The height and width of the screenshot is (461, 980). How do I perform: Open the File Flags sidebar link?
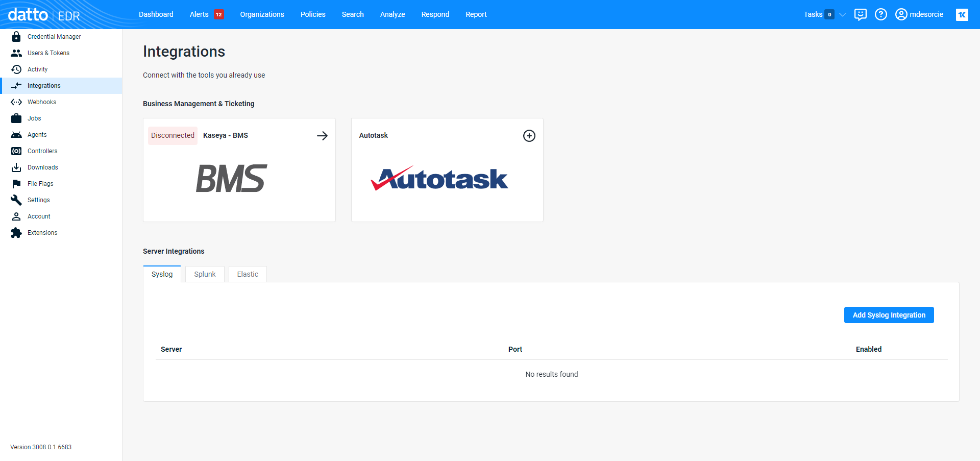click(x=40, y=184)
